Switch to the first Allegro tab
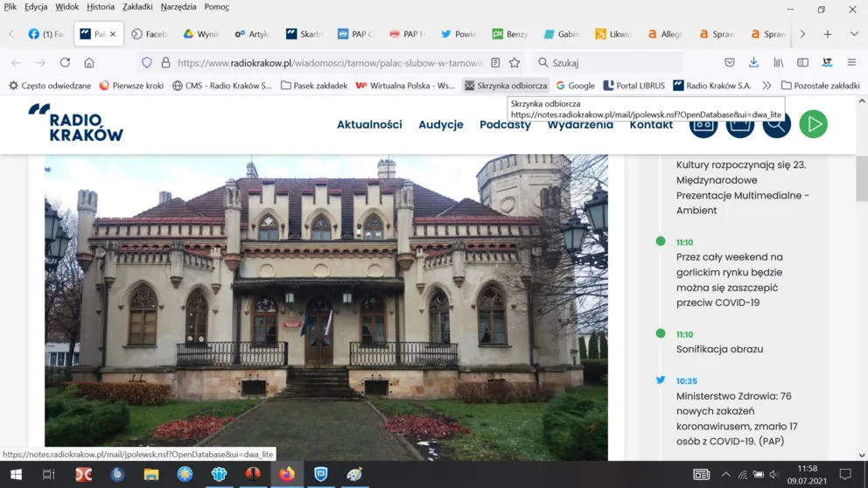Screen dimensions: 868x488 coord(664,34)
